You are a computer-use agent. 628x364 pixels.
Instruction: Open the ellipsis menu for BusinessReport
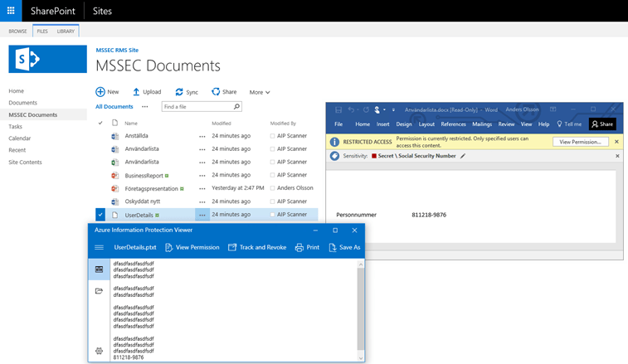click(x=202, y=176)
